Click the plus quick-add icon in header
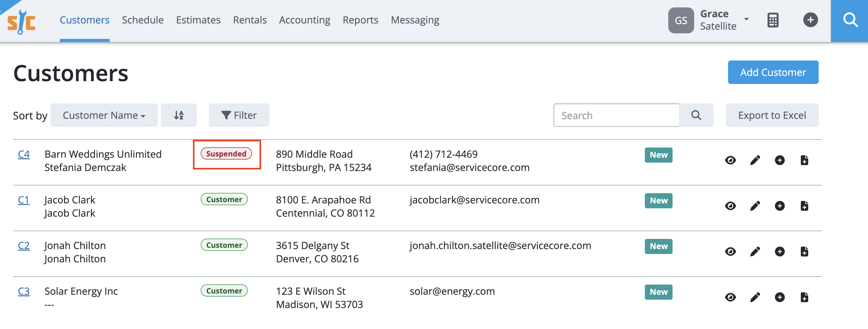 [x=810, y=20]
